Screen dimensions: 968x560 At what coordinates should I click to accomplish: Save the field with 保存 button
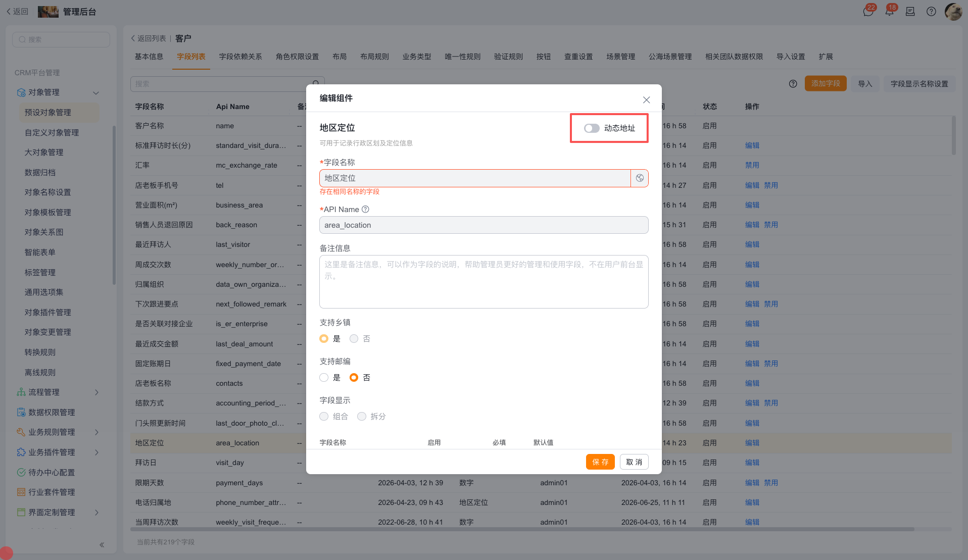[600, 462]
